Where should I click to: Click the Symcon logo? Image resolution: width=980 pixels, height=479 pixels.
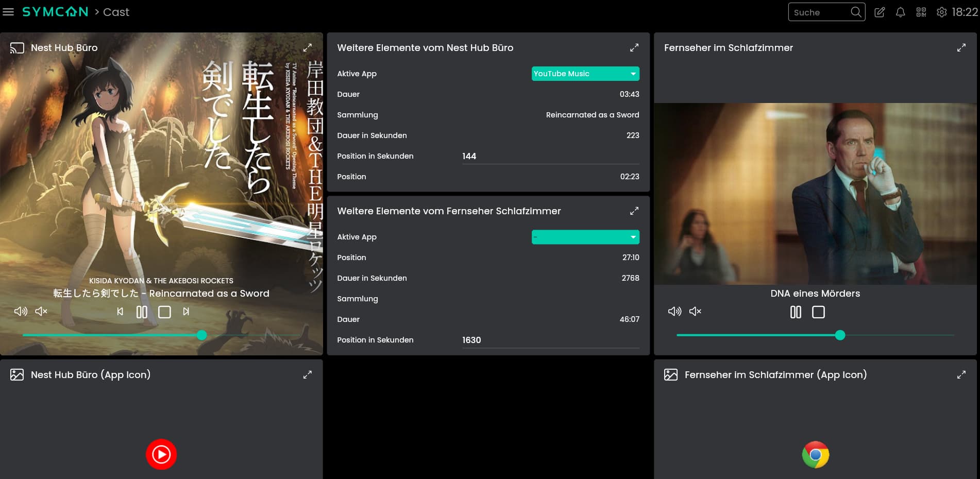(x=55, y=12)
